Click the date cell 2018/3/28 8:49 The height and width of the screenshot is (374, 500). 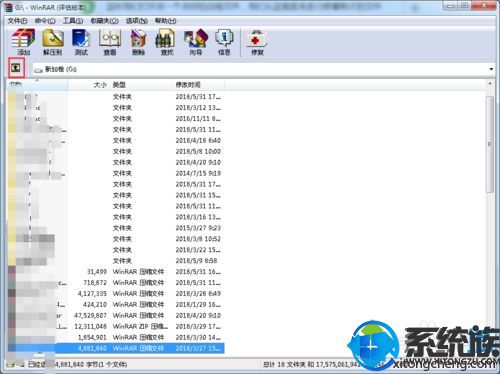click(198, 294)
